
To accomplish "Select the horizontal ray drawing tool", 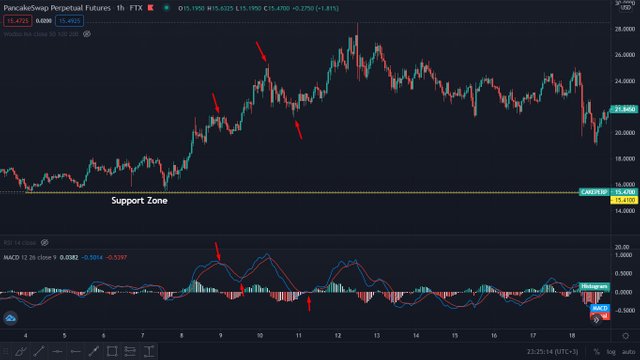I will pos(76,351).
